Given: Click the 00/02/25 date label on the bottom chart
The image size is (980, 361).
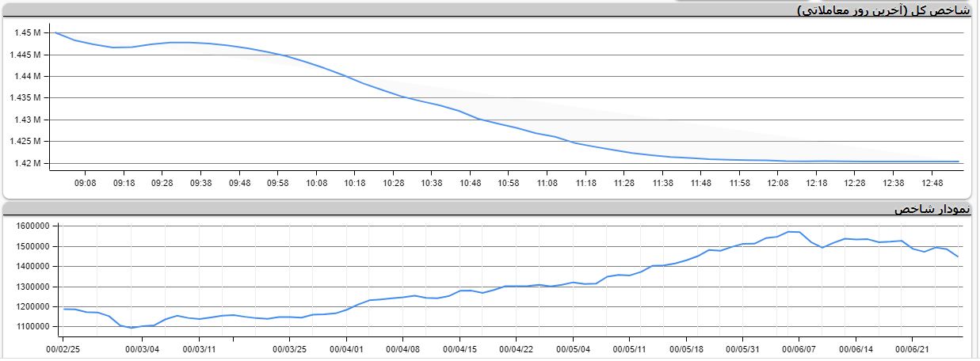Looking at the screenshot, I should (x=63, y=348).
